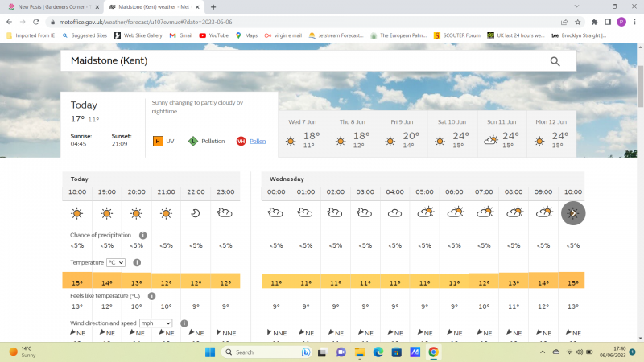Open the Pollution level indicator

[207, 142]
